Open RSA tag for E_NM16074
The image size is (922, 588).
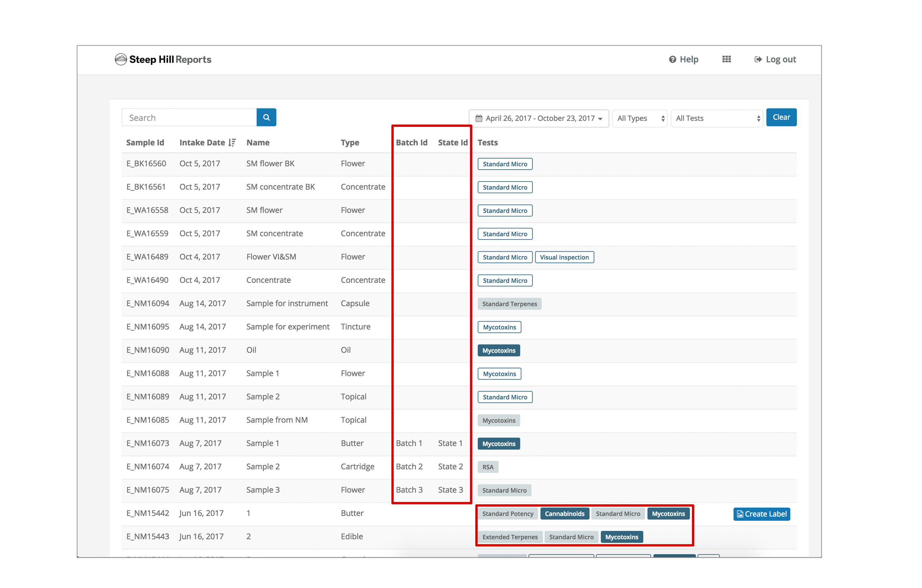point(488,467)
